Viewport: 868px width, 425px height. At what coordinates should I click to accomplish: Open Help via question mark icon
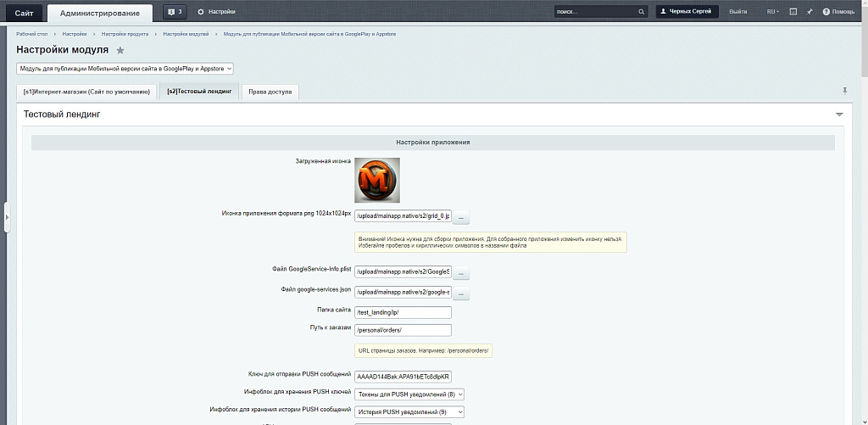click(826, 12)
